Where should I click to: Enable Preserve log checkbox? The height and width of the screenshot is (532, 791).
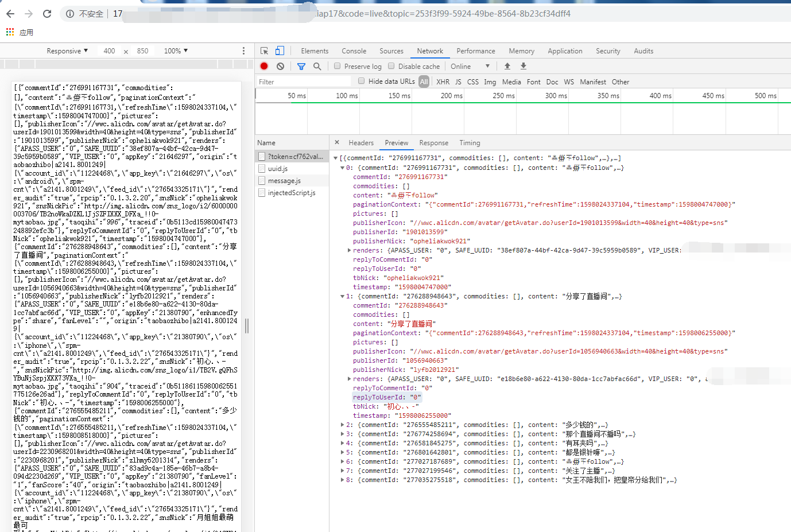tap(338, 66)
